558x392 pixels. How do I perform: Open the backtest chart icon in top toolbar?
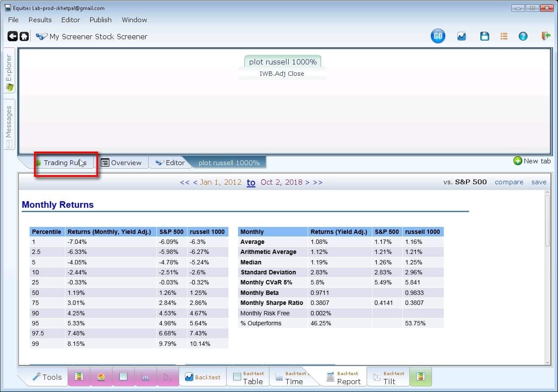pyautogui.click(x=462, y=37)
